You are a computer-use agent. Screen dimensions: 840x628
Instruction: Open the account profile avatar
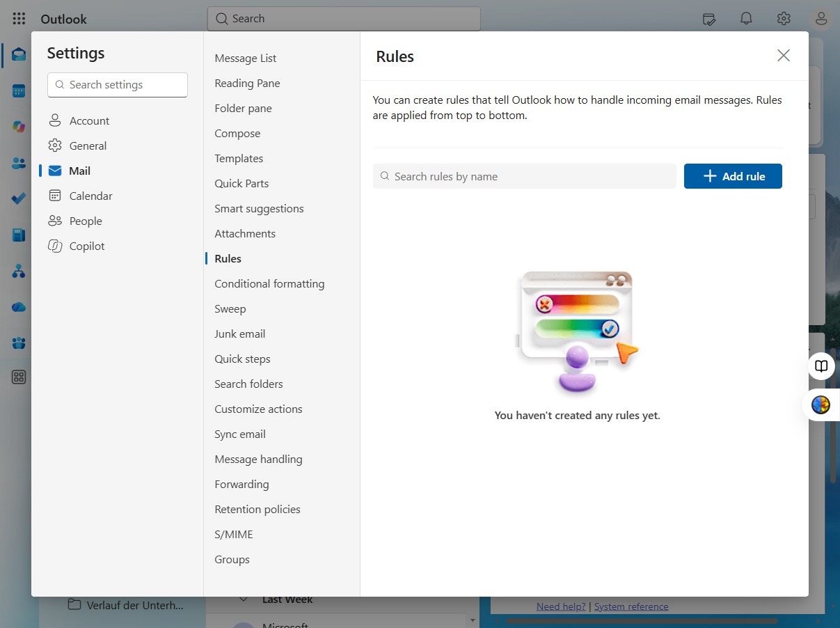pos(821,19)
